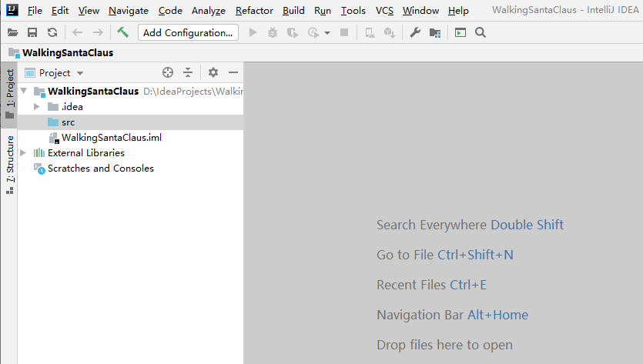Click the profiler run icon
Image resolution: width=643 pixels, height=364 pixels.
tap(313, 32)
